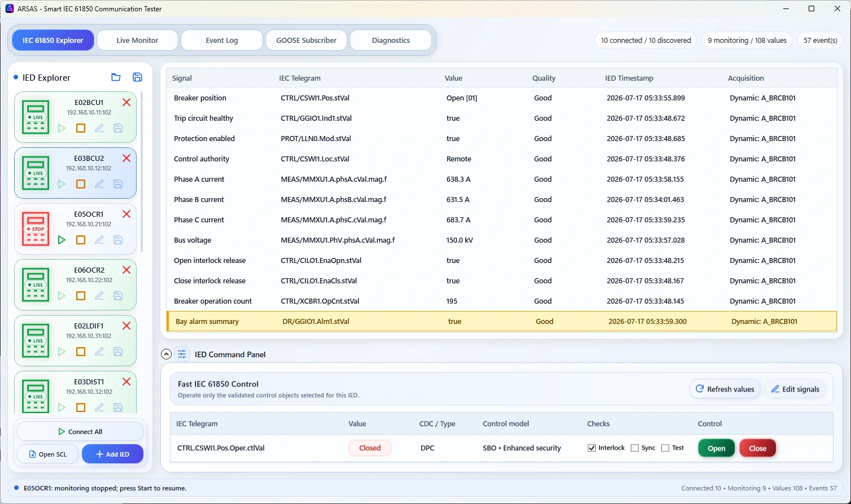Stop monitoring for E06OCR2

pos(81,296)
